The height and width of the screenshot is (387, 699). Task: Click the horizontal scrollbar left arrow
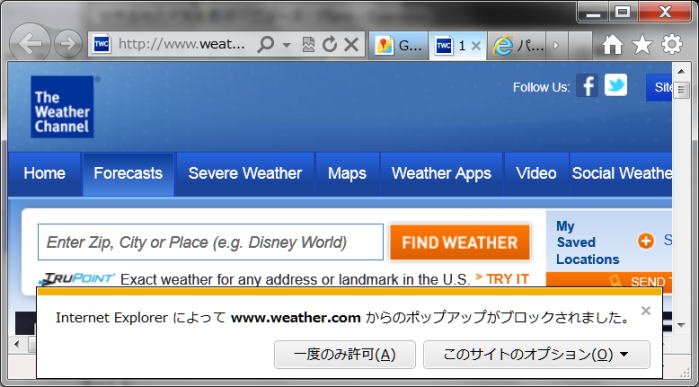point(17,344)
